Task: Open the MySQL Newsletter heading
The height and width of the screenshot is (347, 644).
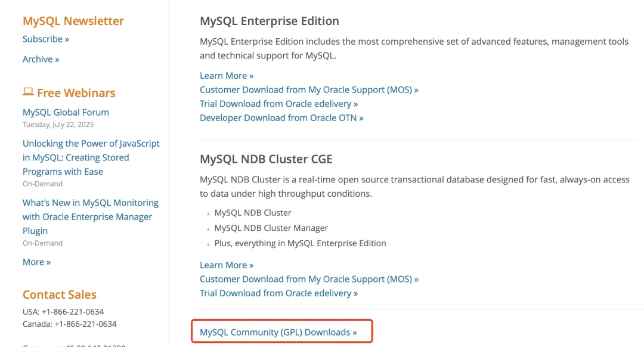Action: tap(73, 21)
